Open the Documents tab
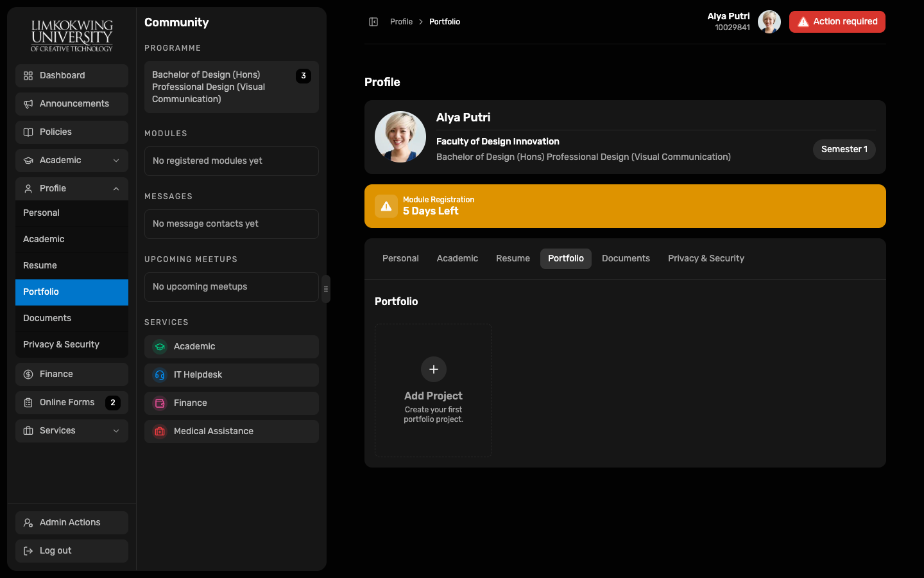924x578 pixels. pyautogui.click(x=626, y=259)
